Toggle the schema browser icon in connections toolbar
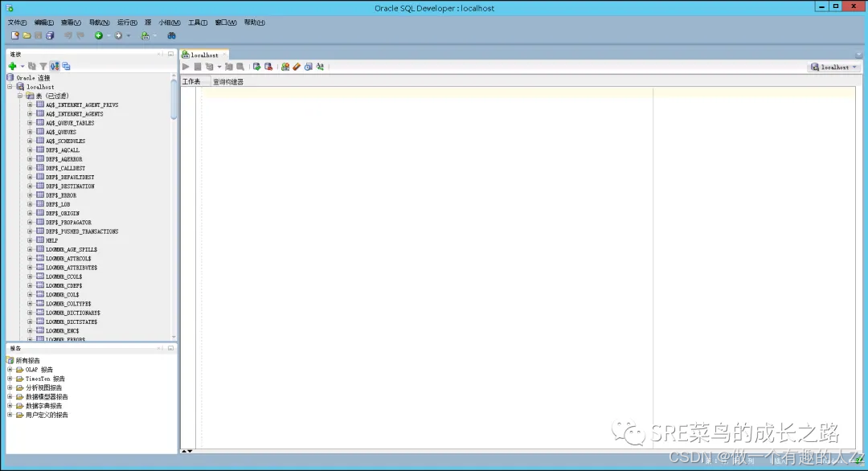Image resolution: width=868 pixels, height=471 pixels. point(55,67)
